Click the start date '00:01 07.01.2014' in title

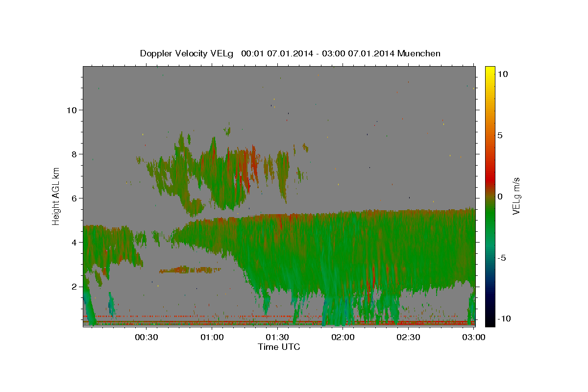tap(277, 53)
